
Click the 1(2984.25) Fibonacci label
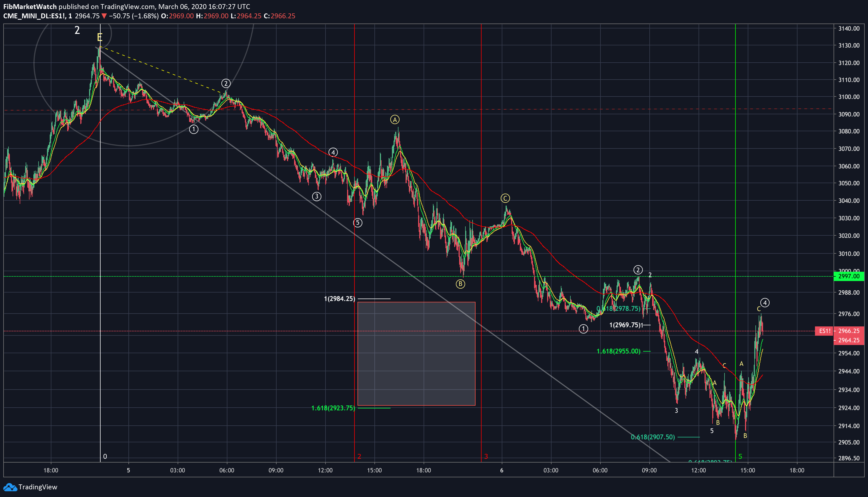pyautogui.click(x=339, y=299)
